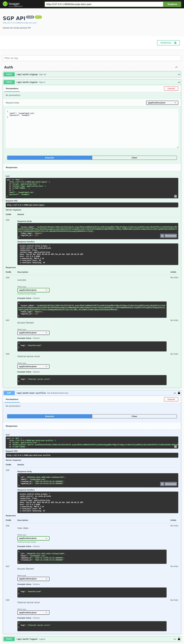
Task: Click the /api/auth/logout path text
Action: click(27, 639)
